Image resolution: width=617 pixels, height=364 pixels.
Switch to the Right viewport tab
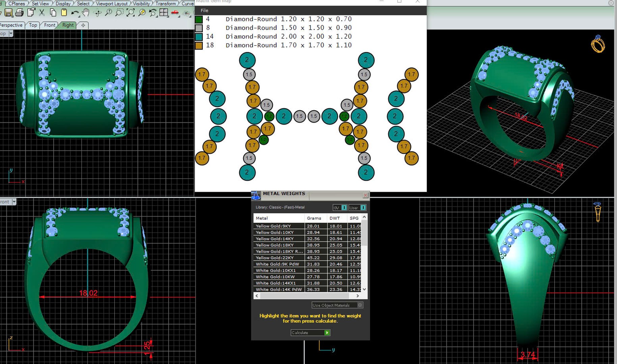click(x=68, y=25)
